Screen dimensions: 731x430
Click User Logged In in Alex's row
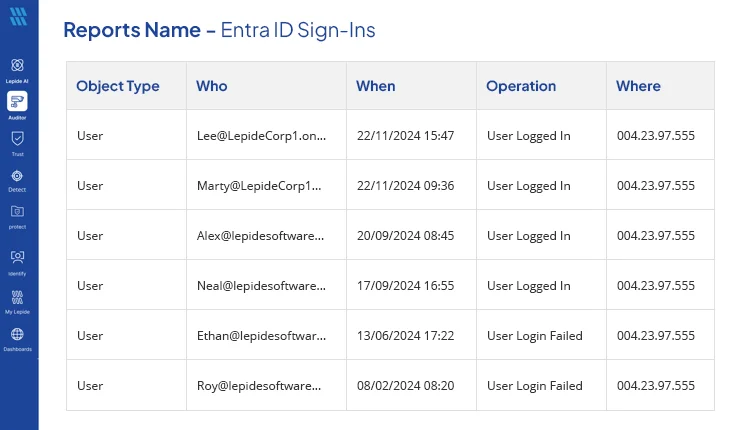click(x=529, y=236)
